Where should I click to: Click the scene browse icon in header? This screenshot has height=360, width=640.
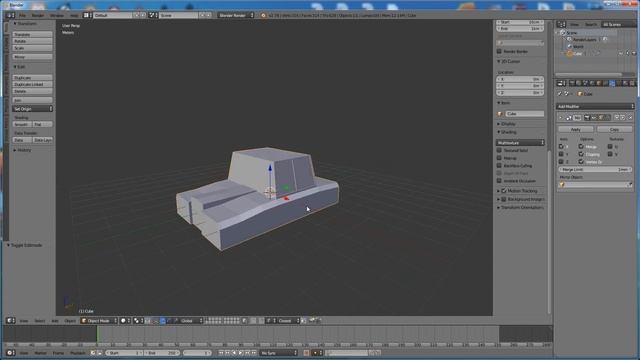153,15
